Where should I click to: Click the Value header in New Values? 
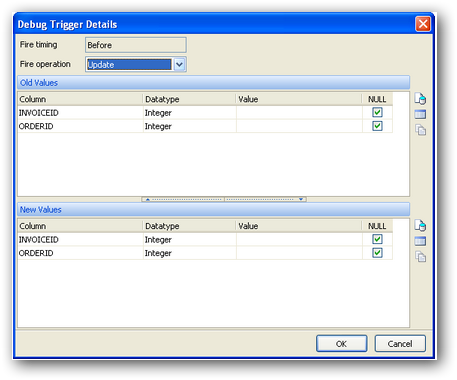pyautogui.click(x=299, y=226)
